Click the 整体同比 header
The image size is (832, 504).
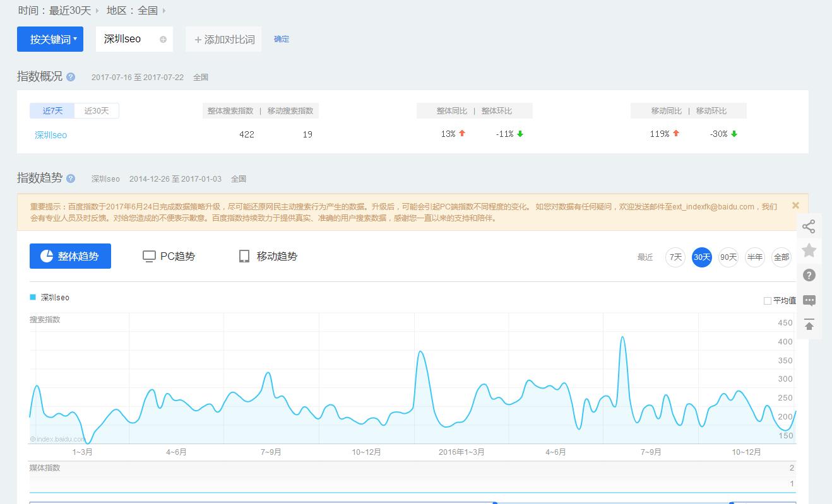[452, 111]
